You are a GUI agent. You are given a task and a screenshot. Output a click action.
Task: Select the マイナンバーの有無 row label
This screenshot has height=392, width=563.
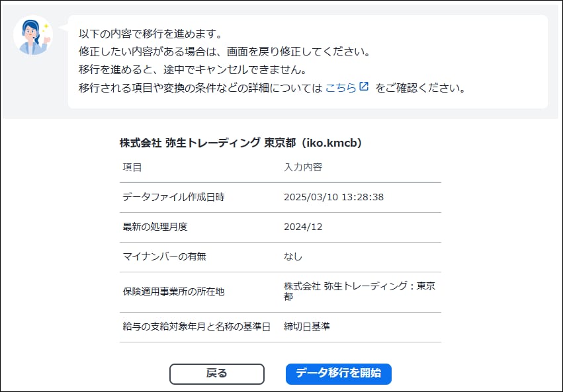point(165,256)
